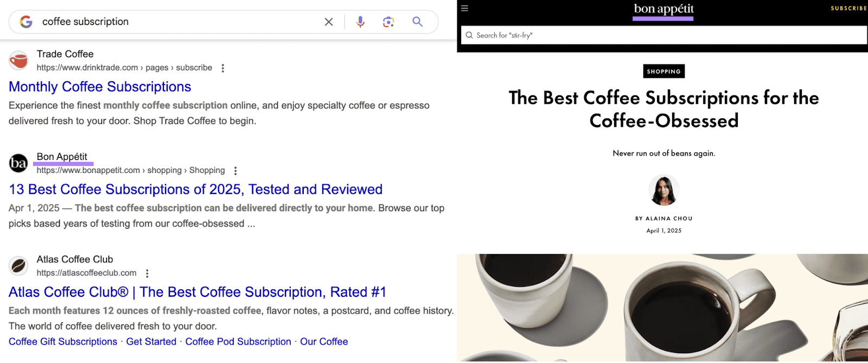Viewport: 868px width, 363px height.
Task: Expand options for Bon Appétit result
Action: [x=235, y=171]
